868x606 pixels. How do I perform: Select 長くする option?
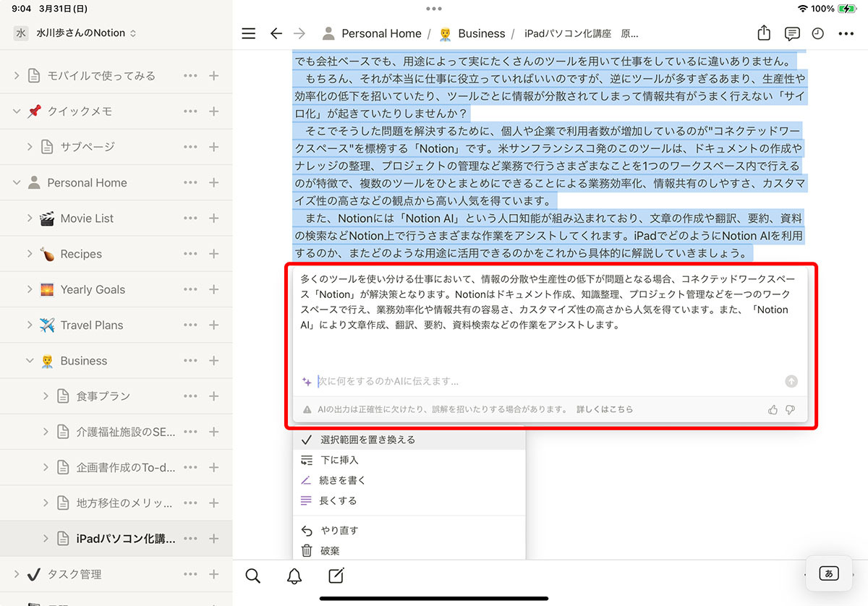click(x=409, y=500)
